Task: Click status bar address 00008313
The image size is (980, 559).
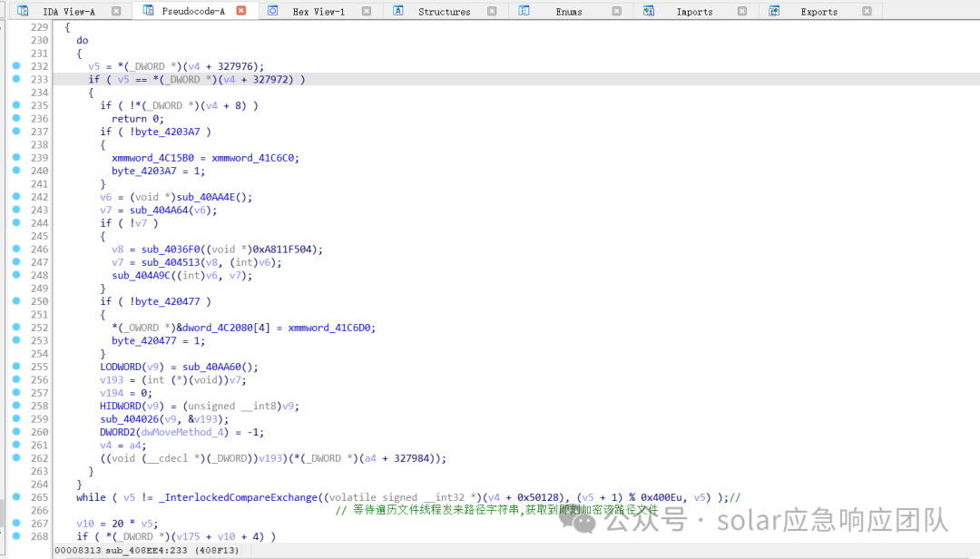Action: click(x=77, y=550)
